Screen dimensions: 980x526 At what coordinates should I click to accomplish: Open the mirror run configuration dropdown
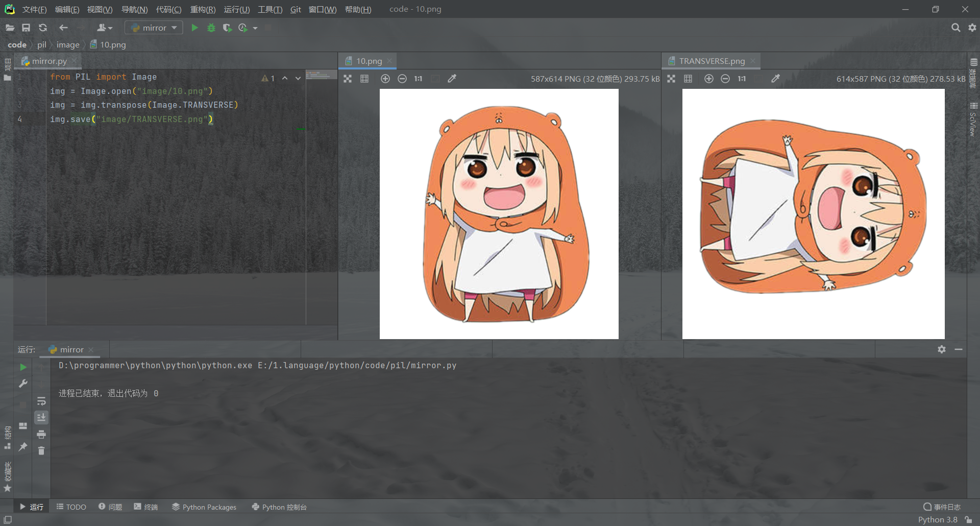[154, 28]
